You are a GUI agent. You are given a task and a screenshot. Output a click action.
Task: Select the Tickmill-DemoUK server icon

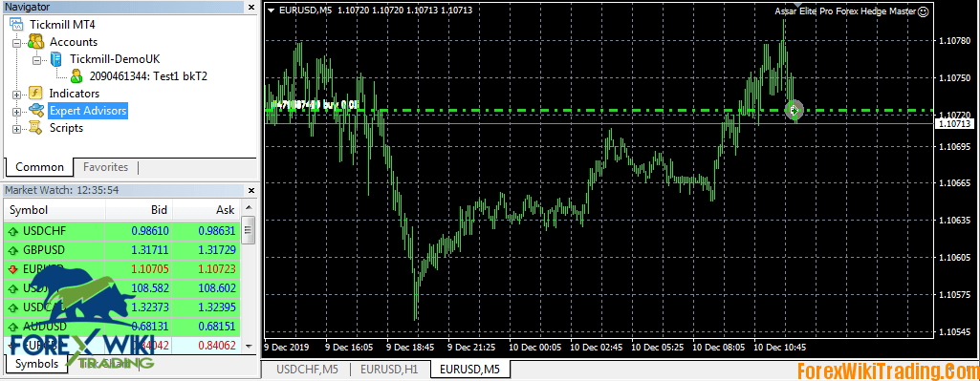pyautogui.click(x=56, y=59)
